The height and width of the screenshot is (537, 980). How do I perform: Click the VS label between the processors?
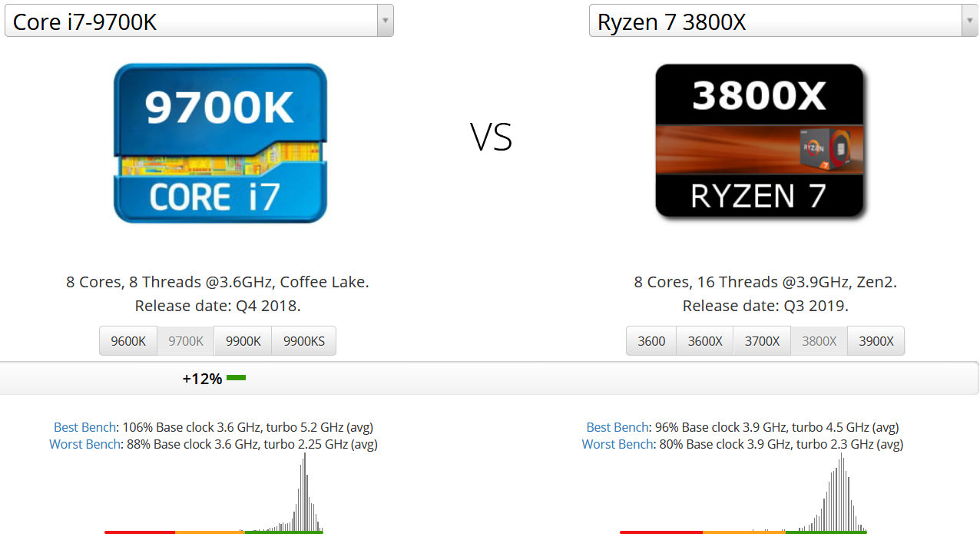(x=492, y=138)
